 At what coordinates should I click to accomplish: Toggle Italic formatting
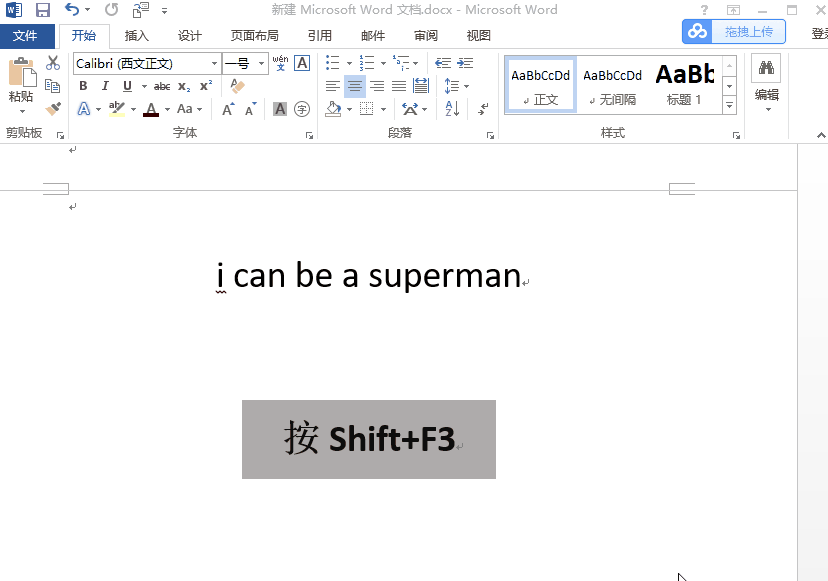(x=105, y=86)
